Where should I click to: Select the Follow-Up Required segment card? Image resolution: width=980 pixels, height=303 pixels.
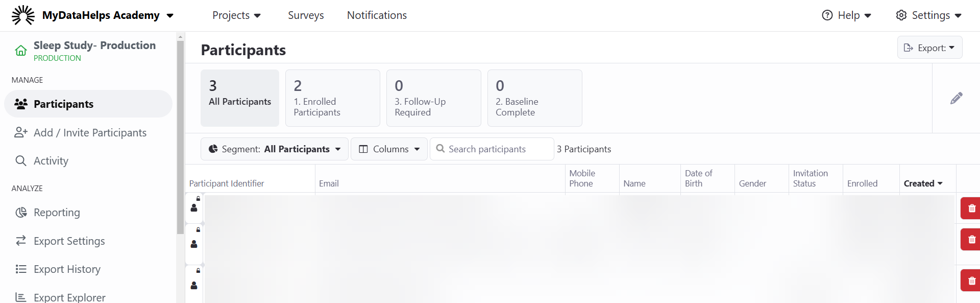tap(434, 98)
